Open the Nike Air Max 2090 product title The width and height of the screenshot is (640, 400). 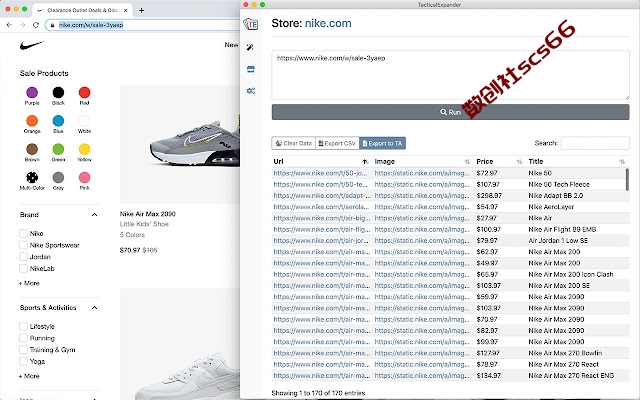click(x=148, y=214)
